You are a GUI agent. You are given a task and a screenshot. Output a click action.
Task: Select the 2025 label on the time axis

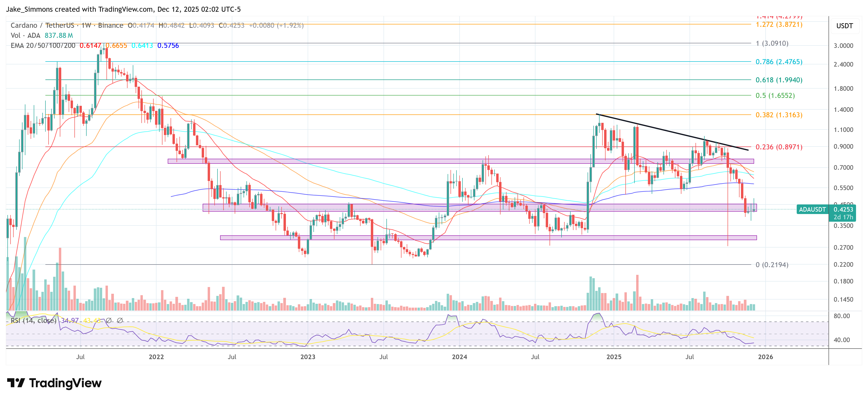[x=614, y=356]
